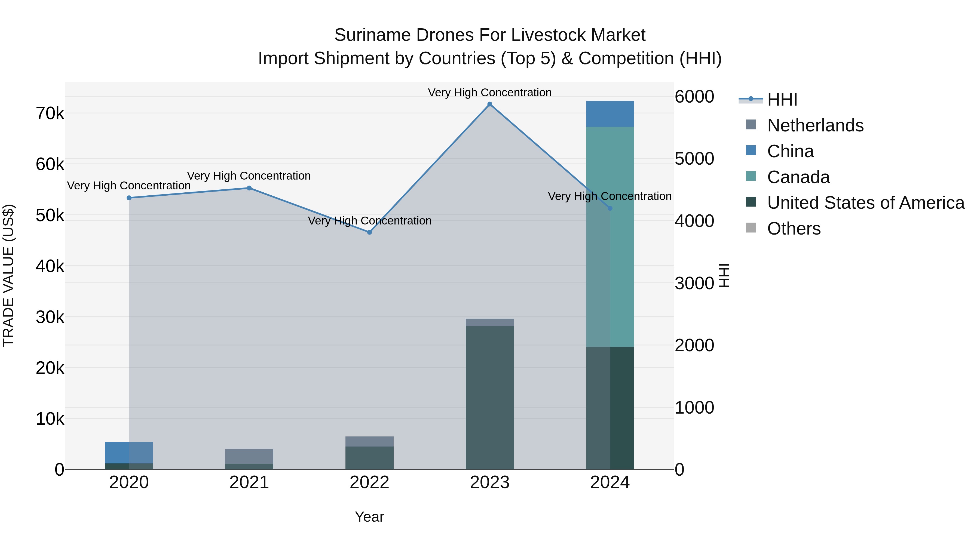Screen dimensions: 980x551
Task: Click the Very High Concentration label above 2021
Action: [x=249, y=176]
